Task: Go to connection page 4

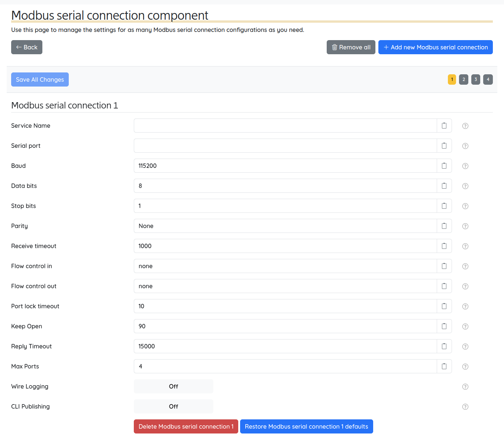Action: [x=488, y=79]
